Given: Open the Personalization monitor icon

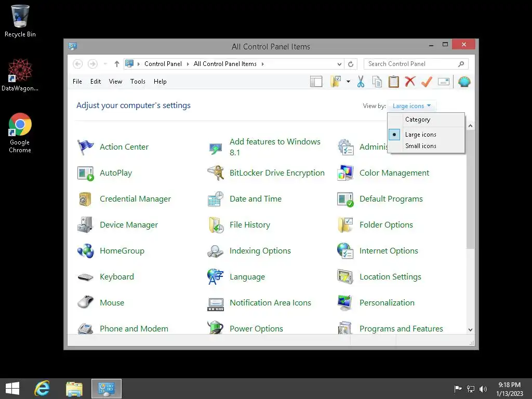Looking at the screenshot, I should (345, 303).
